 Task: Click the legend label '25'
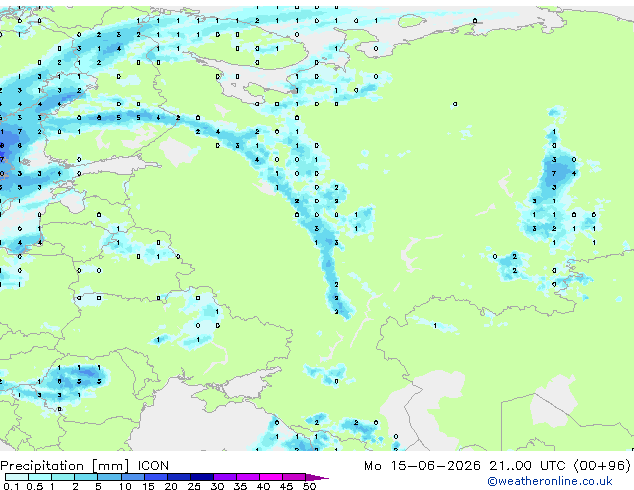point(194,486)
